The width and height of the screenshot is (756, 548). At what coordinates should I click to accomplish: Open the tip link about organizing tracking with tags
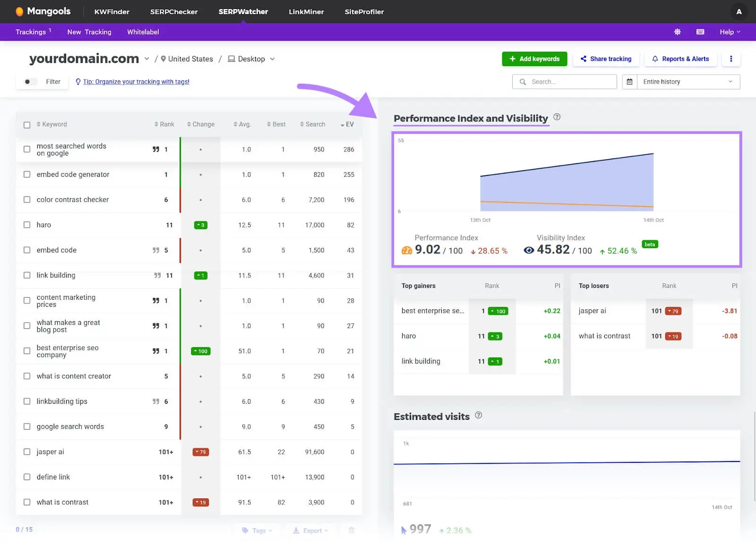pos(136,81)
